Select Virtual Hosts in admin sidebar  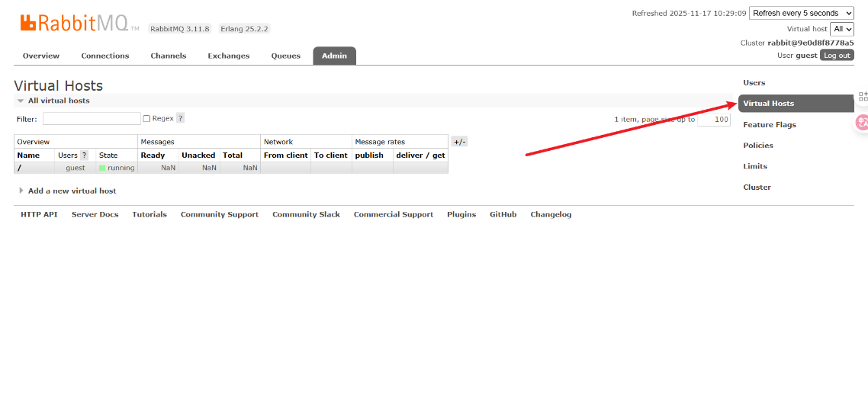coord(796,104)
